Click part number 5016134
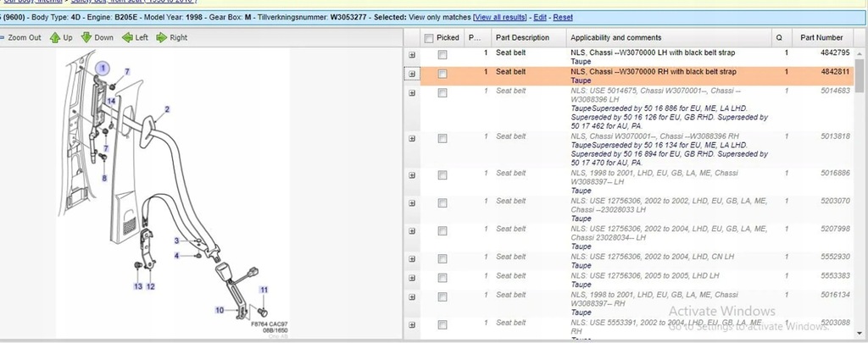Screen dimensions: 868x343 pyautogui.click(x=835, y=295)
